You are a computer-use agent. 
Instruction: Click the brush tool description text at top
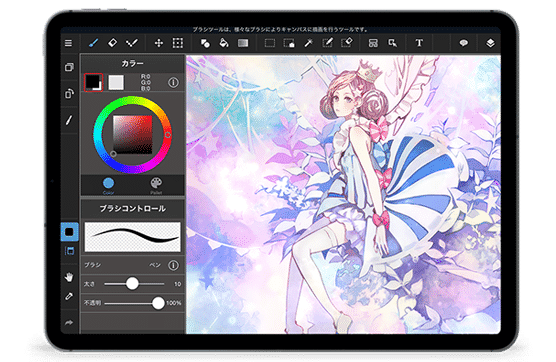coord(280,29)
